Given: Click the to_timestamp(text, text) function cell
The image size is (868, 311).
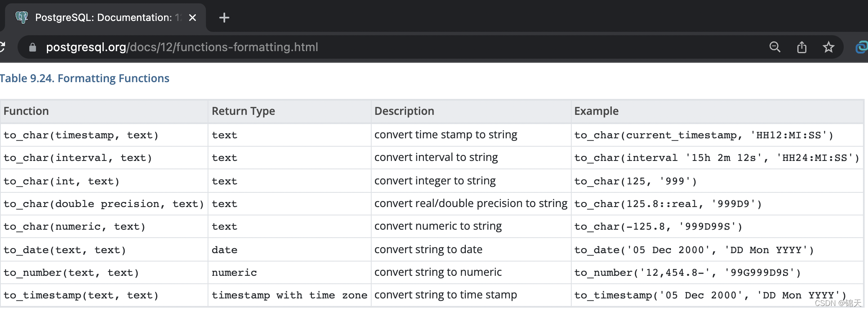Looking at the screenshot, I should (81, 295).
